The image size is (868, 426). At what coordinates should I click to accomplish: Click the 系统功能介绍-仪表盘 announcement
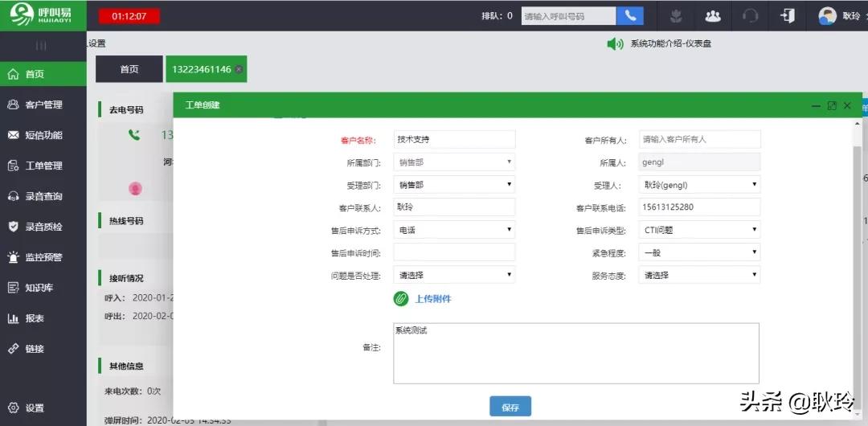tap(671, 43)
